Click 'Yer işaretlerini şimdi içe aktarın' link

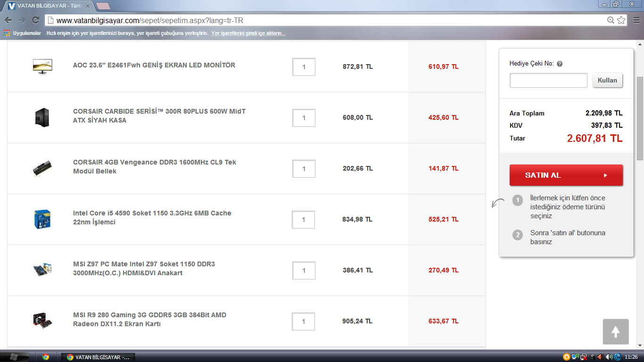[248, 33]
